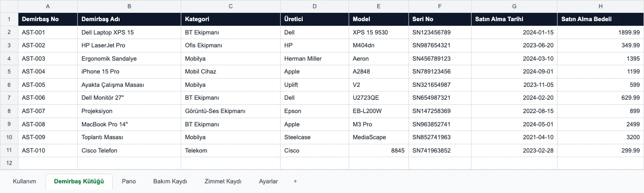The height and width of the screenshot is (193, 644).
Task: Select date cell 2024-01-15
Action: 514,33
